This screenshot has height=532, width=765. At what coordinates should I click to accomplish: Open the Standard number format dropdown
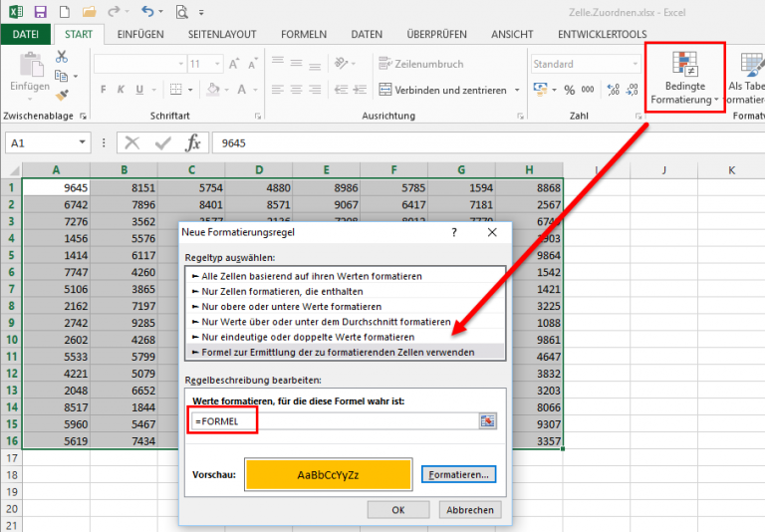[635, 64]
